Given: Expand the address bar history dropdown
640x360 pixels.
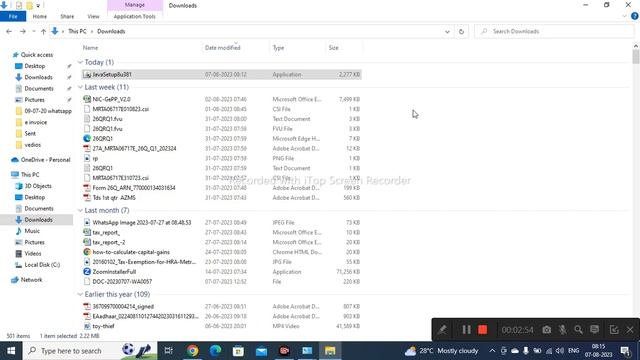Looking at the screenshot, I should pos(447,31).
